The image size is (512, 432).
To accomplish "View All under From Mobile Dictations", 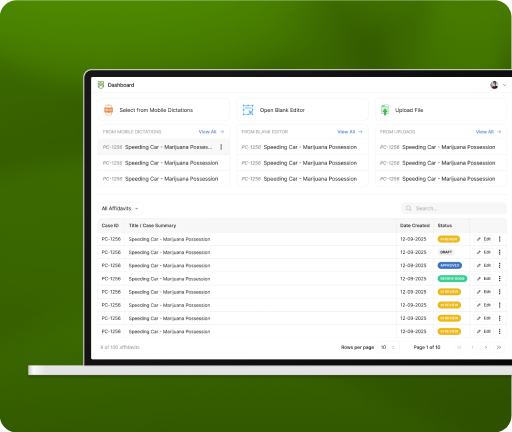I will point(211,132).
